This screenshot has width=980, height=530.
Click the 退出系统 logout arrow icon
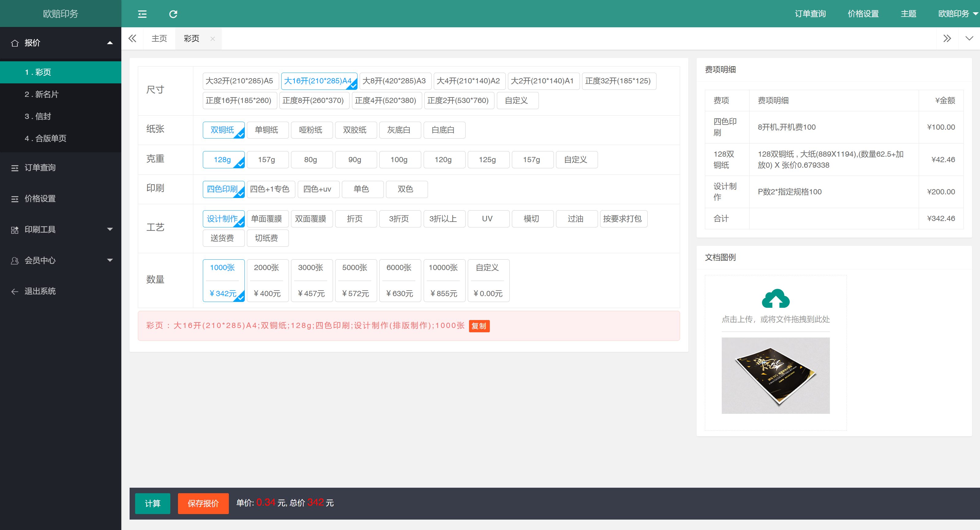pyautogui.click(x=14, y=292)
